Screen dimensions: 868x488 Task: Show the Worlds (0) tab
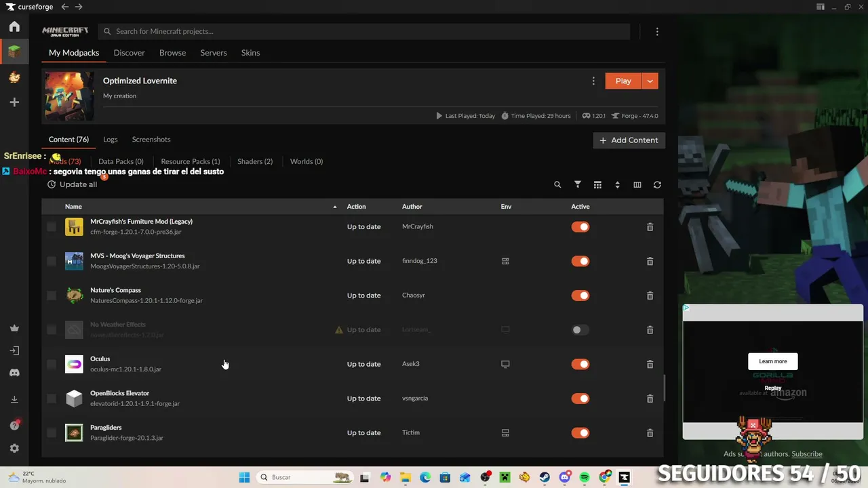click(307, 161)
